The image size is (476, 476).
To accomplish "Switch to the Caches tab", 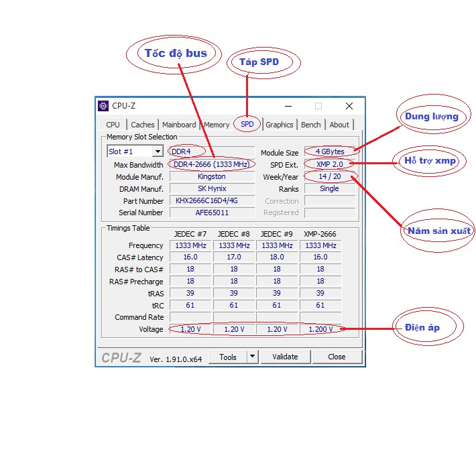I will pos(143,125).
